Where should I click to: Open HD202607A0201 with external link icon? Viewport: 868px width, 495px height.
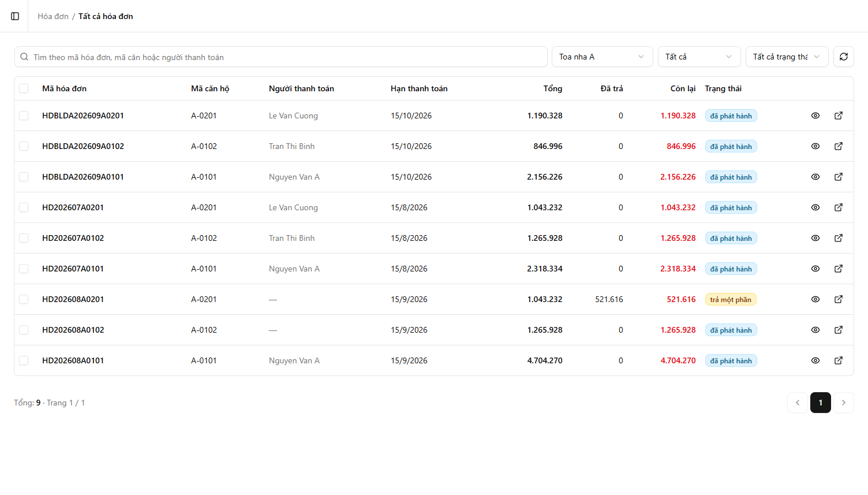pos(839,207)
